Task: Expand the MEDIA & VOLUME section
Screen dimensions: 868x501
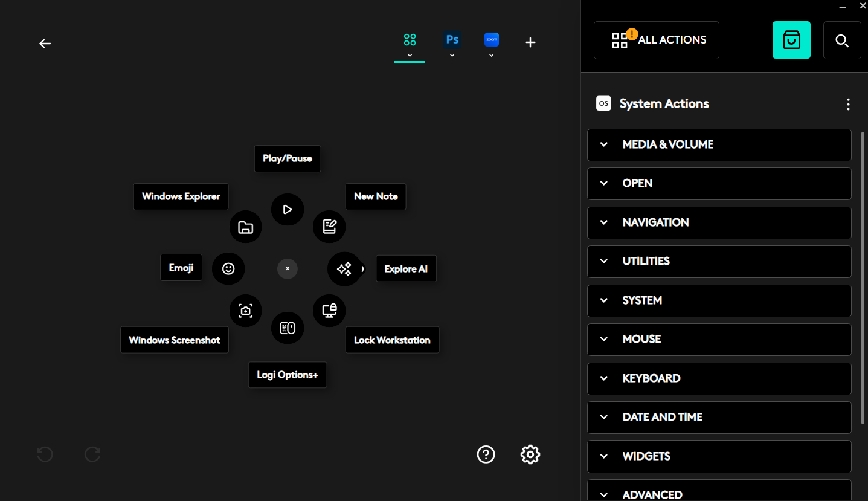Action: 719,145
